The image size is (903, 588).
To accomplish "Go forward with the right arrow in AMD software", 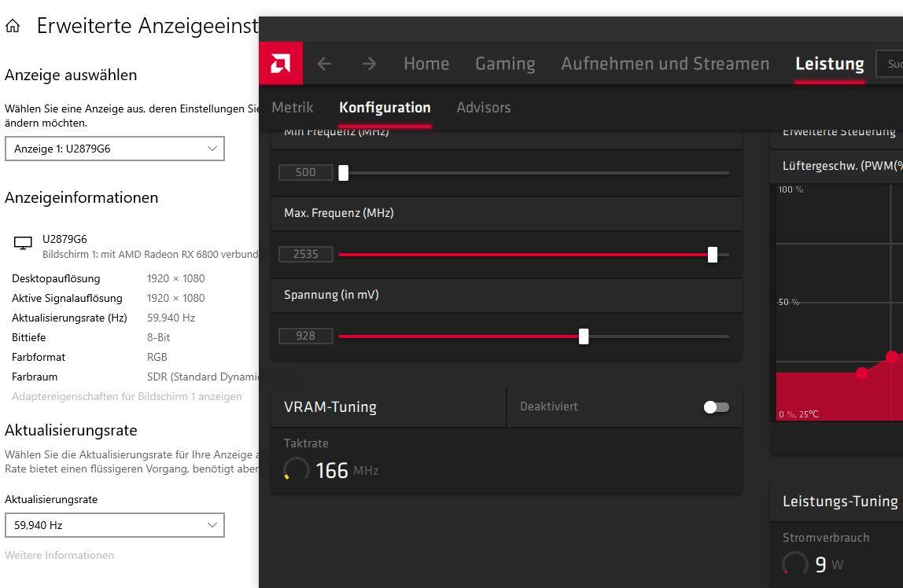I will pyautogui.click(x=369, y=64).
